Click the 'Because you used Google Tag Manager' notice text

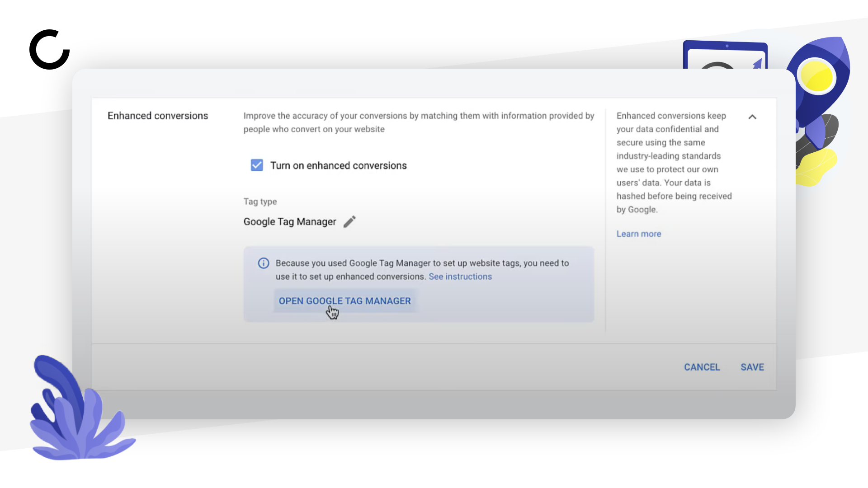pyautogui.click(x=422, y=270)
